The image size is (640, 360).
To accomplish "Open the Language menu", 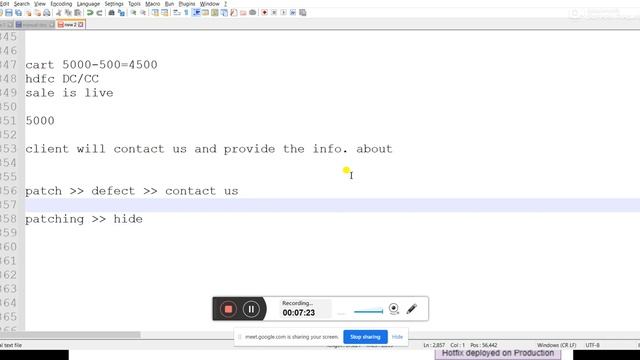I will point(88,4).
